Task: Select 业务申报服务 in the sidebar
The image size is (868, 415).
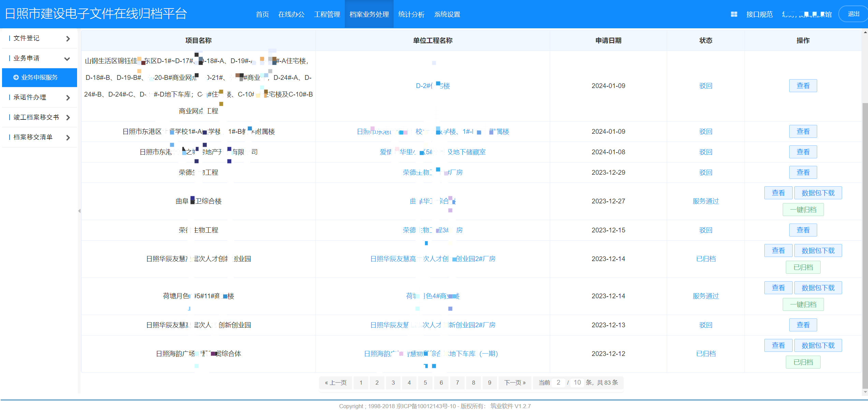Action: click(40, 77)
